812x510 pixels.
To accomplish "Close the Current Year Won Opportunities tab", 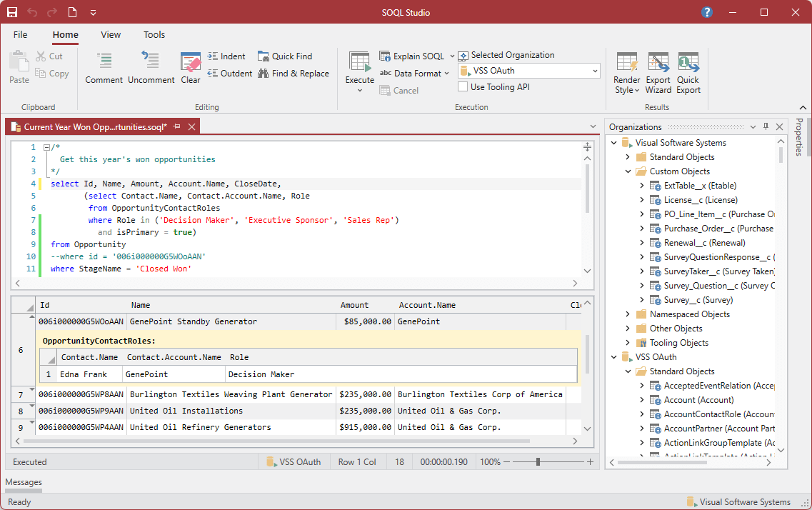I will tap(191, 127).
